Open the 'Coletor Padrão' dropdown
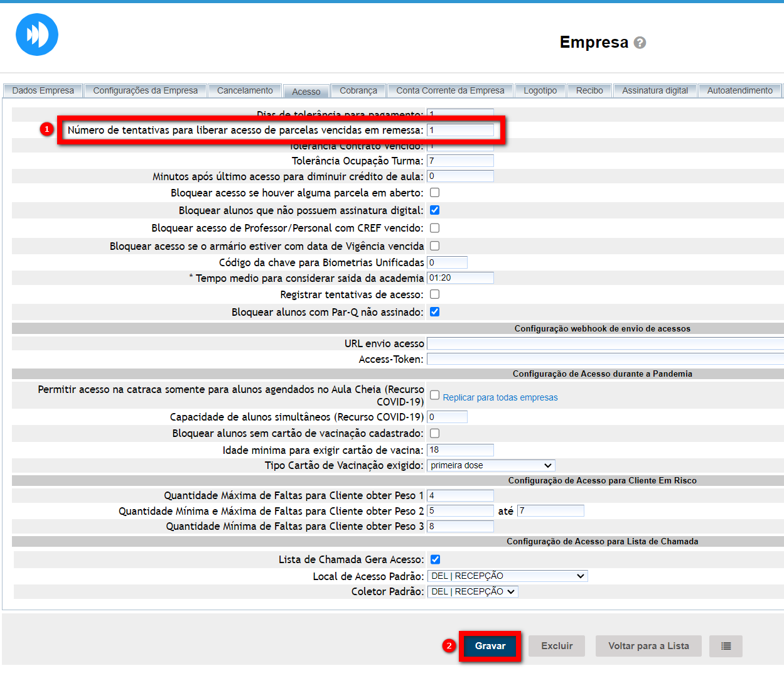Screen dimensions: 784x678 pyautogui.click(x=473, y=592)
